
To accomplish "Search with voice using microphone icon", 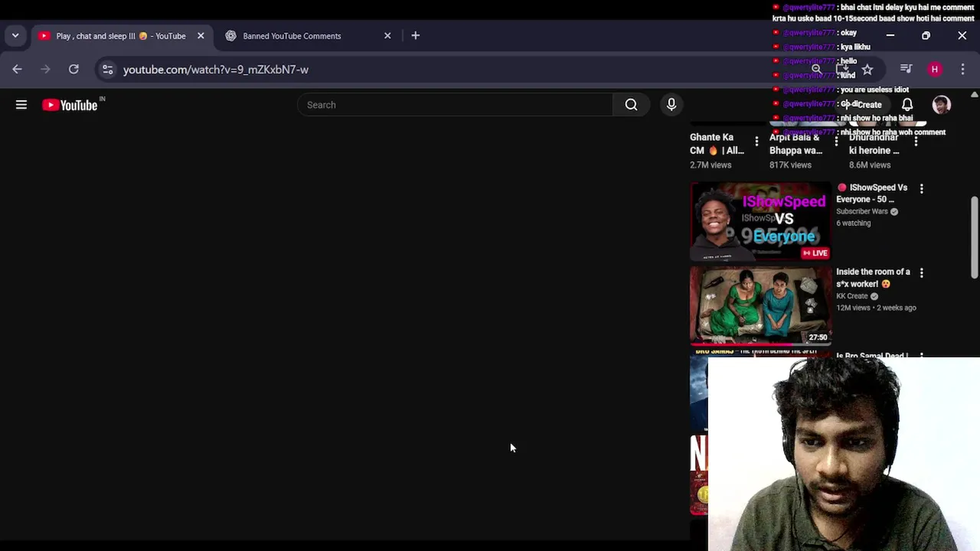I will (671, 105).
